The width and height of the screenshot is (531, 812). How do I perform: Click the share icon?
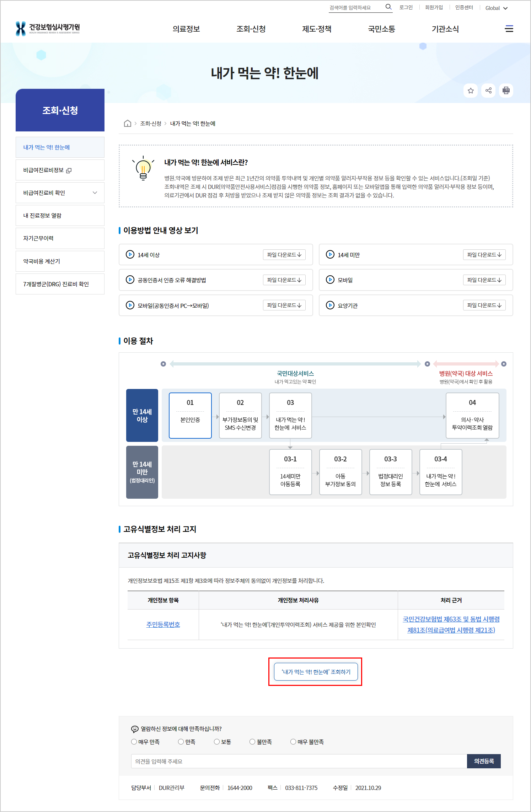coord(488,91)
